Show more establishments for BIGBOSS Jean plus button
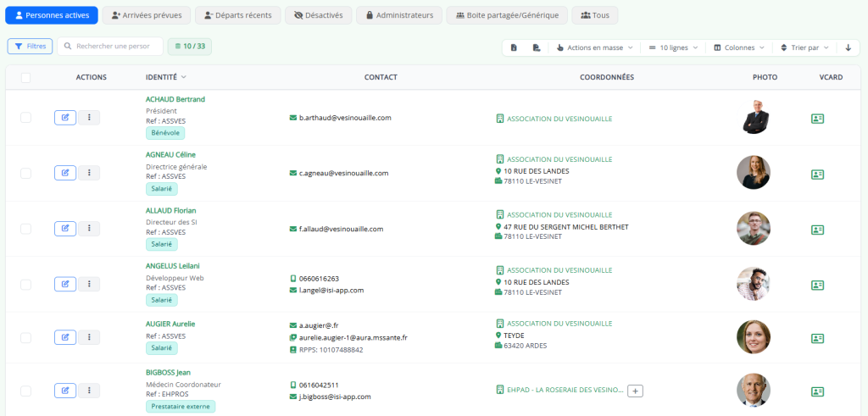This screenshot has width=868, height=416. point(635,391)
